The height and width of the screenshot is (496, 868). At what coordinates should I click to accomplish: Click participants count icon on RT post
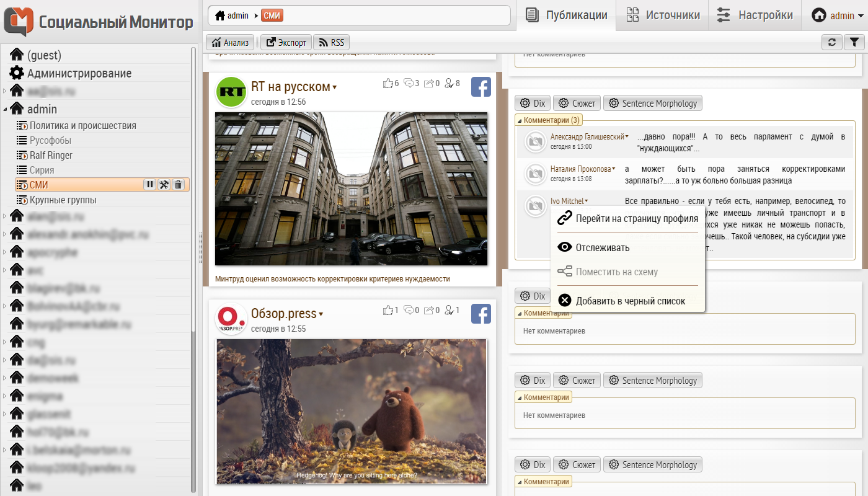449,83
